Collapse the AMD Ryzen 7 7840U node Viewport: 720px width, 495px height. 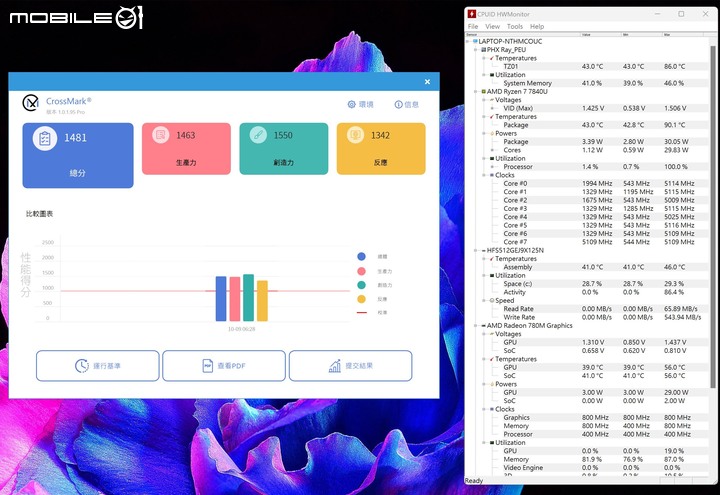pos(476,91)
